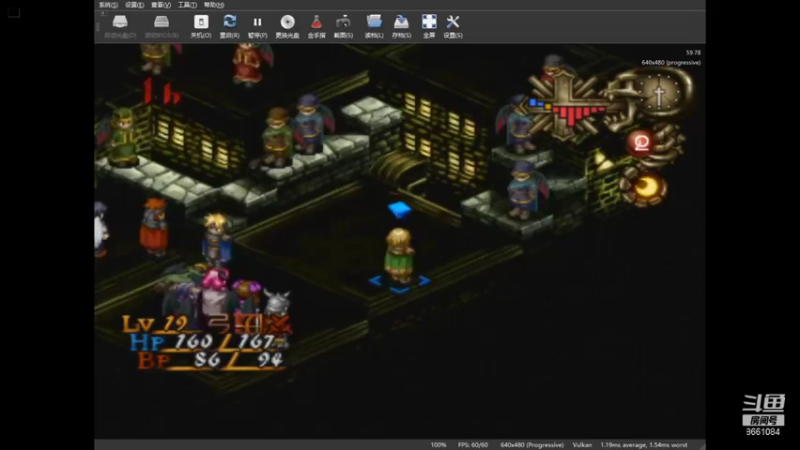Viewport: 800px width, 450px height.
Task: Click the Vulkan renderer status text
Action: [582, 445]
